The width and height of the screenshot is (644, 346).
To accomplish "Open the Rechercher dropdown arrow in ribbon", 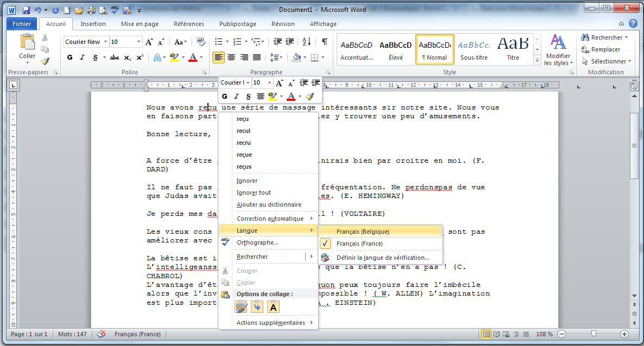I will pyautogui.click(x=626, y=37).
